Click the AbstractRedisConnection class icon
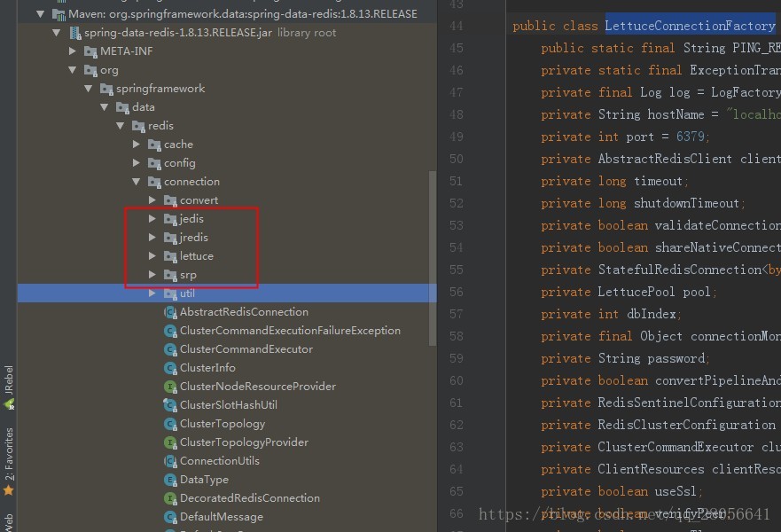The image size is (781, 532). [x=170, y=312]
